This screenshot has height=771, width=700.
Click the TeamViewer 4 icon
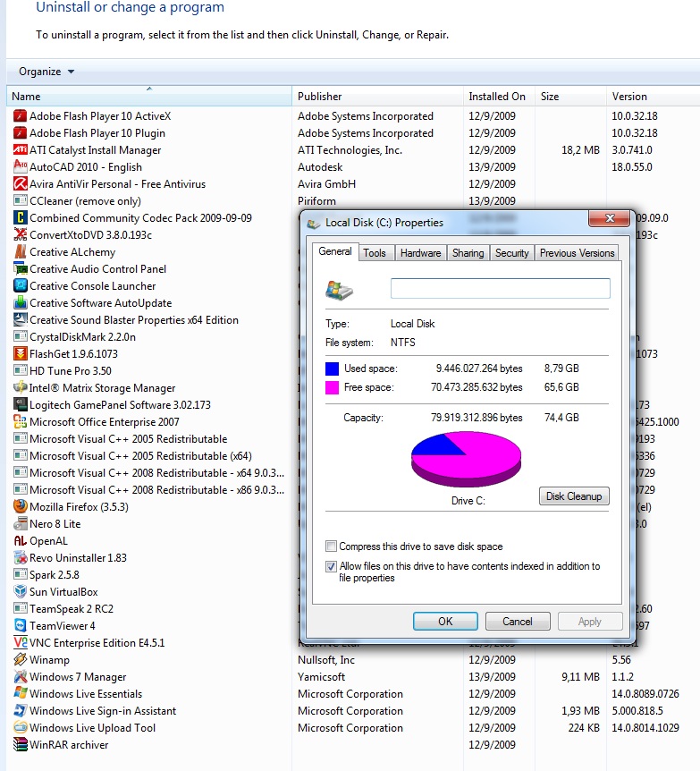click(21, 625)
